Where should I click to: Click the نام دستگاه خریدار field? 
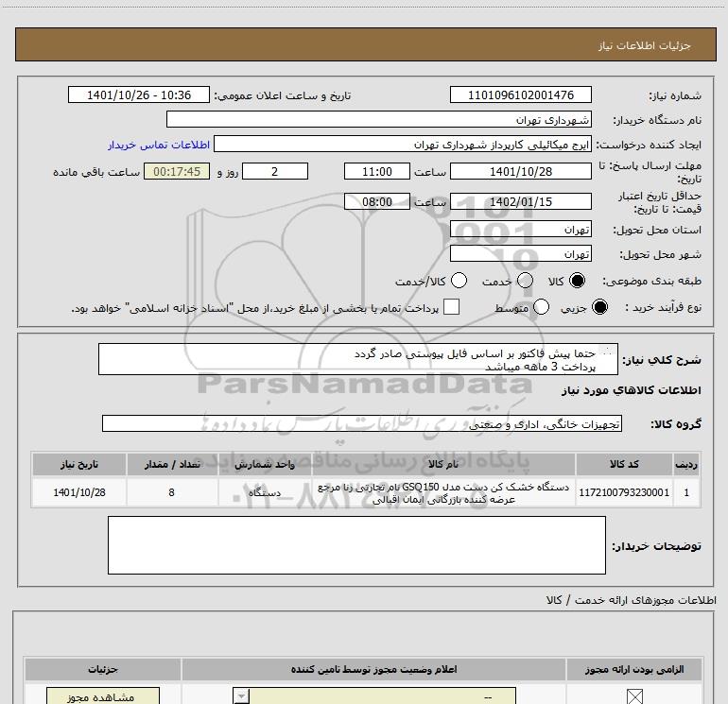point(379,119)
